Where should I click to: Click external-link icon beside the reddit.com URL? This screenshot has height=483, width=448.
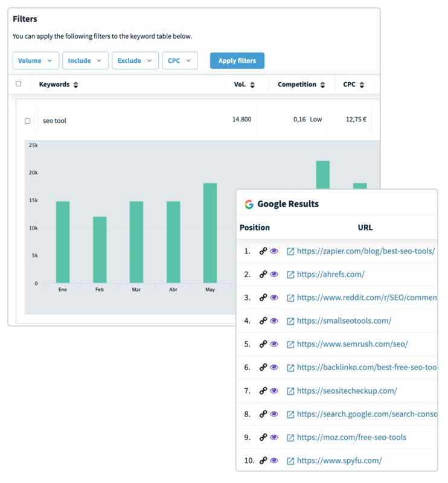click(290, 298)
